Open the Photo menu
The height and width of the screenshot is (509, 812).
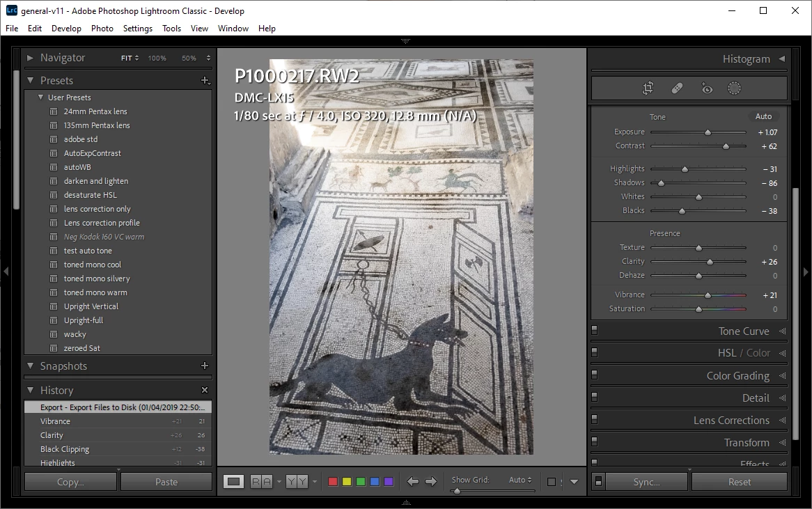102,29
